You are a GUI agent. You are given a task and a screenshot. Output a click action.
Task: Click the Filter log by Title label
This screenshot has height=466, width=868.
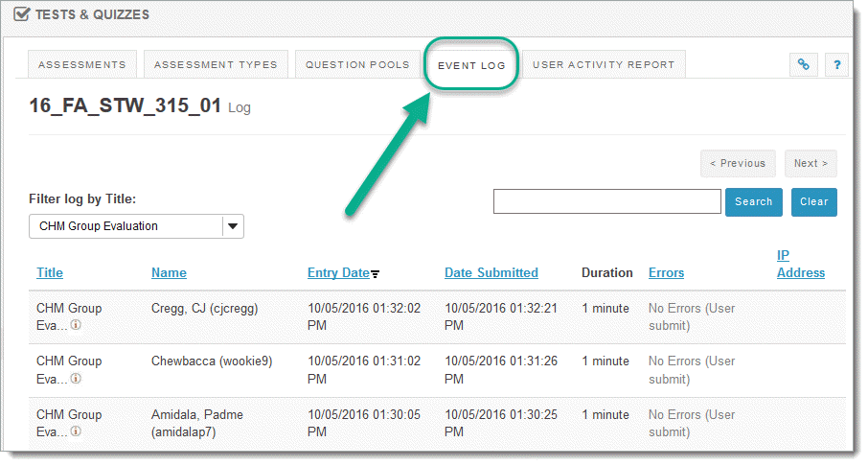(x=82, y=198)
